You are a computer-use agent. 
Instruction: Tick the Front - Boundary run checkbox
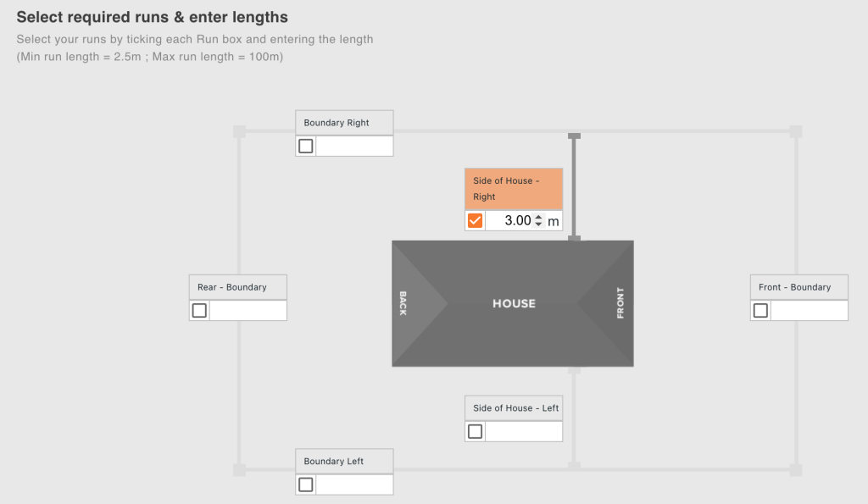coord(761,310)
